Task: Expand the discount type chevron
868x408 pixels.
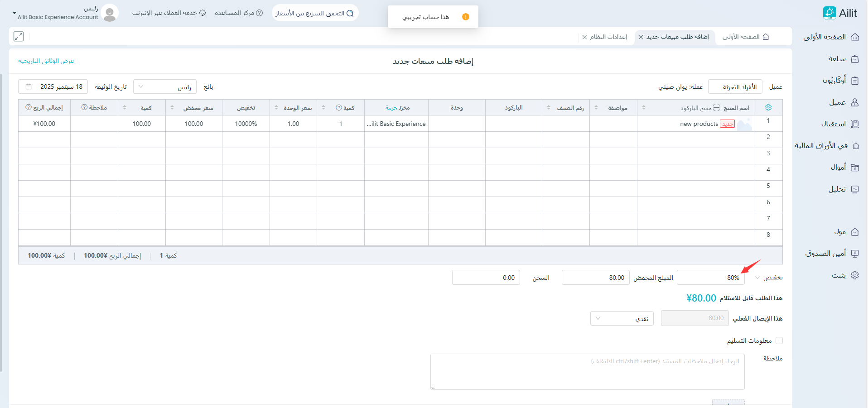Action: 757,278
